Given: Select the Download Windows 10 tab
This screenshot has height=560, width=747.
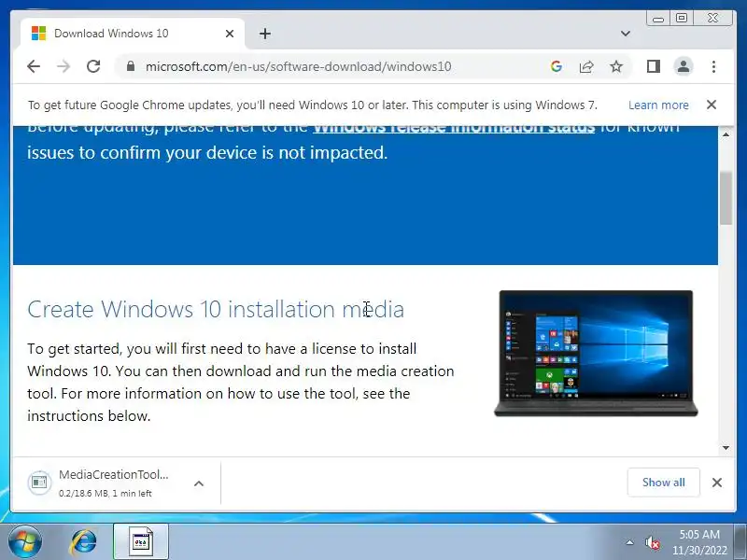Looking at the screenshot, I should pos(133,34).
